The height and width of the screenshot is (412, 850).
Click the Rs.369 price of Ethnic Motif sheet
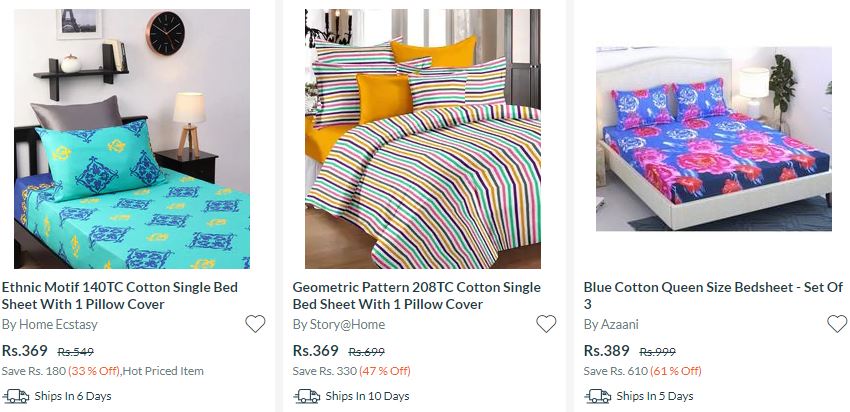click(x=25, y=351)
